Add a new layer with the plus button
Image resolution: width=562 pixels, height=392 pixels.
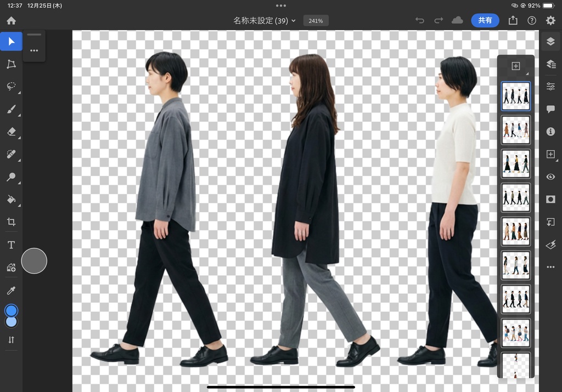(x=515, y=65)
